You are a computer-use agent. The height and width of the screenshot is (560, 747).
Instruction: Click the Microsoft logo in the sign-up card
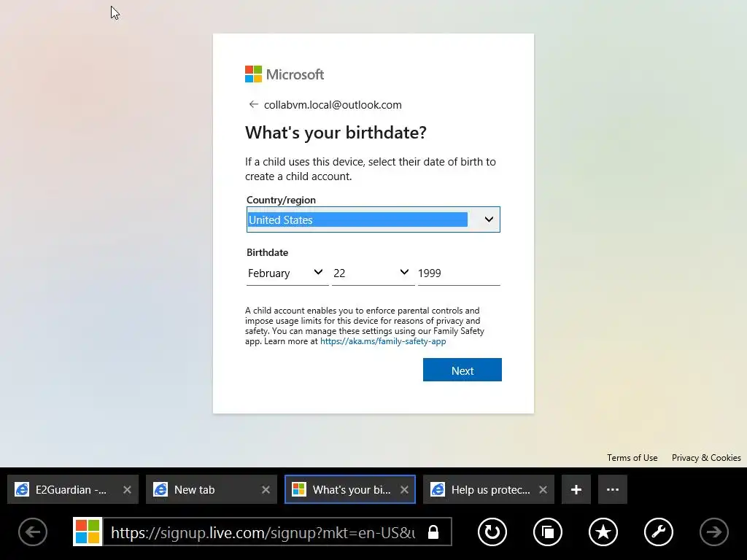coord(285,74)
